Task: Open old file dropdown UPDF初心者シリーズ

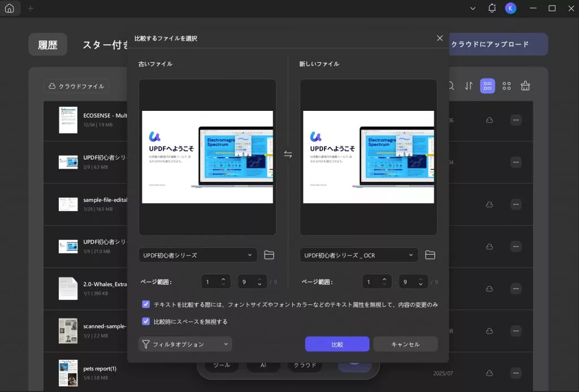Action: (198, 255)
